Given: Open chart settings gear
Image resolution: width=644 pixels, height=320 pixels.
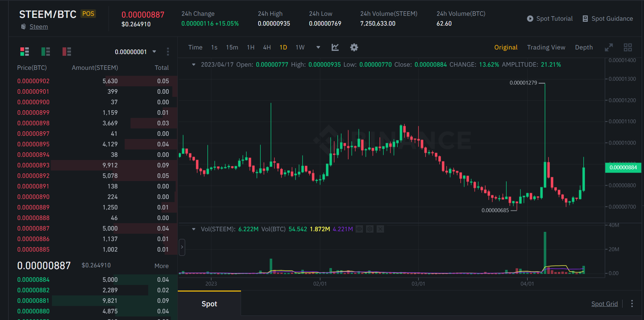Looking at the screenshot, I should [354, 47].
